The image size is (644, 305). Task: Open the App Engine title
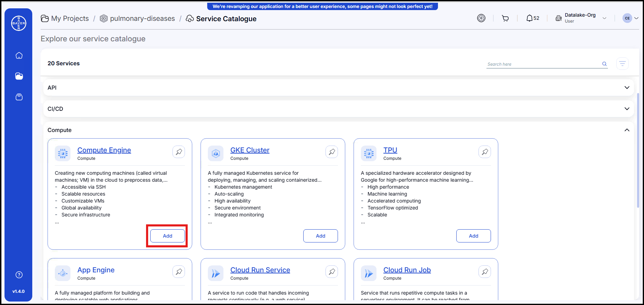[96, 270]
